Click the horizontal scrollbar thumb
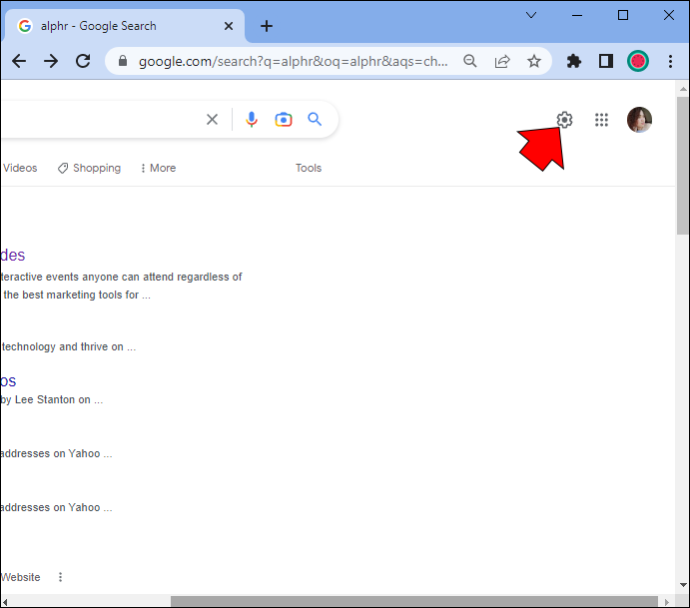 [414, 601]
